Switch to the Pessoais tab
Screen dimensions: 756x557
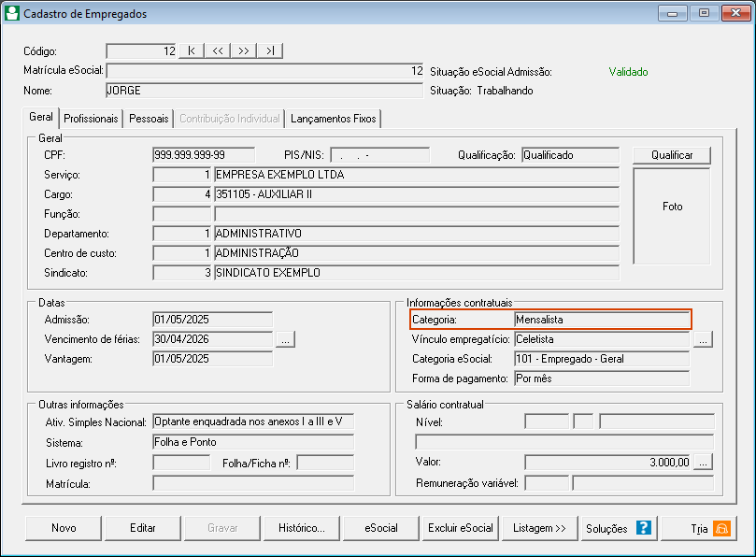coord(149,119)
